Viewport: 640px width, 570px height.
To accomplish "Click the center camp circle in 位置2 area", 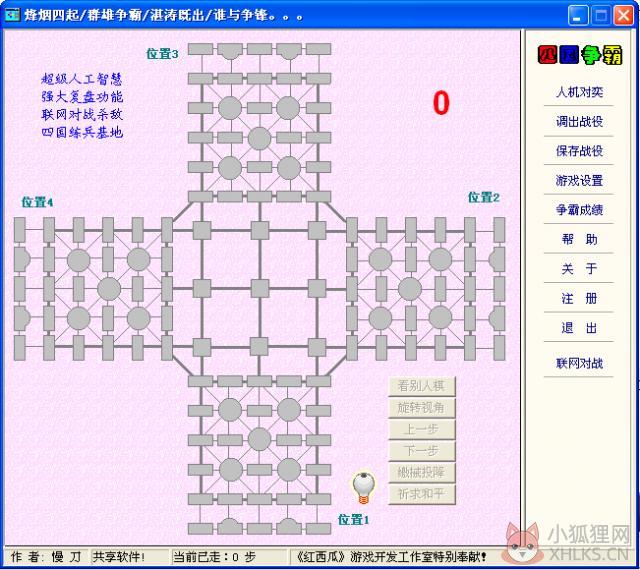I will click(x=410, y=289).
